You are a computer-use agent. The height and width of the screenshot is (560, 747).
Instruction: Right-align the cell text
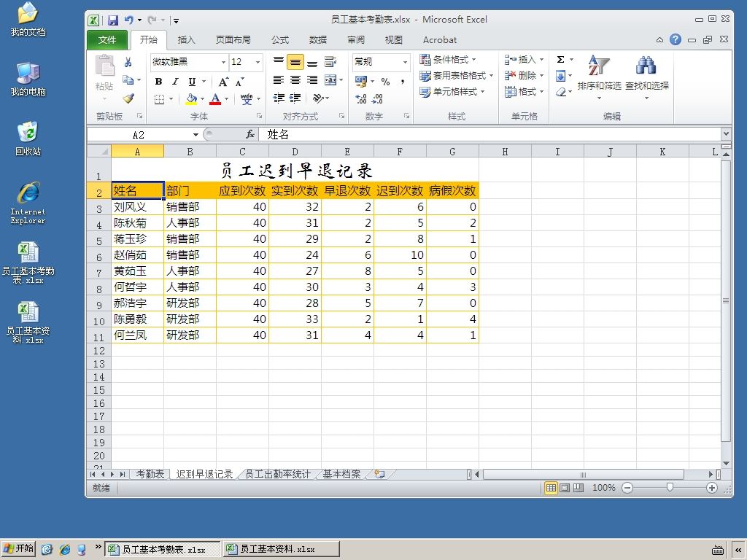point(312,80)
